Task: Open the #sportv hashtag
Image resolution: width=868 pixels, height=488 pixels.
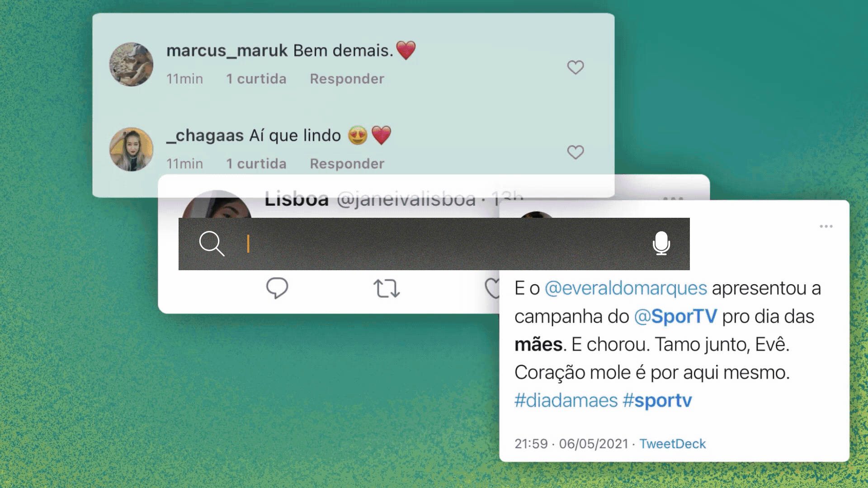Action: coord(657,400)
